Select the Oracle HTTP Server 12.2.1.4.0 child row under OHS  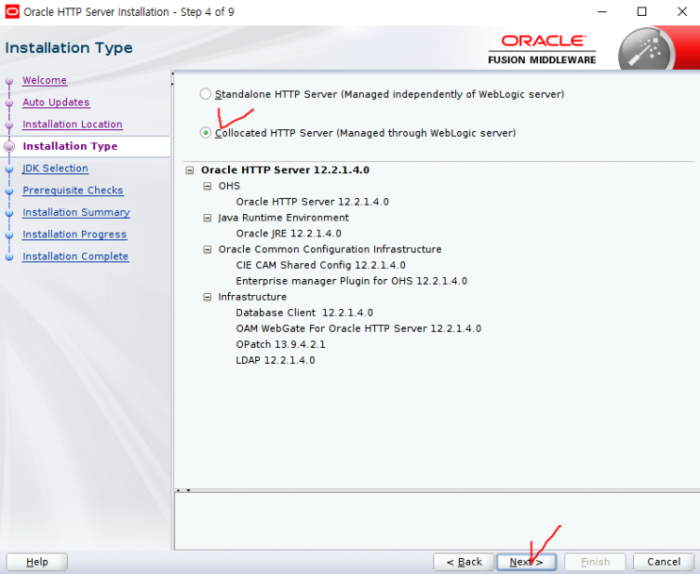coord(312,202)
